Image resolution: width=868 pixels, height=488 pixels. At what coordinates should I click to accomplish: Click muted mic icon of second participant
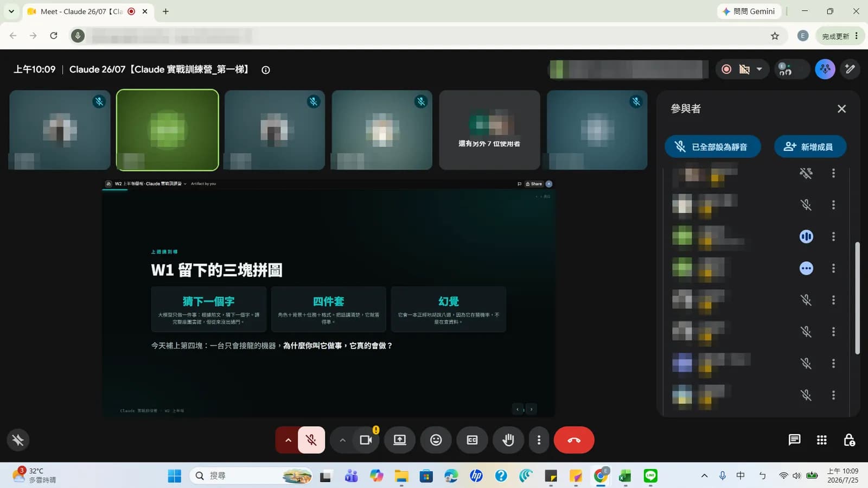click(806, 205)
